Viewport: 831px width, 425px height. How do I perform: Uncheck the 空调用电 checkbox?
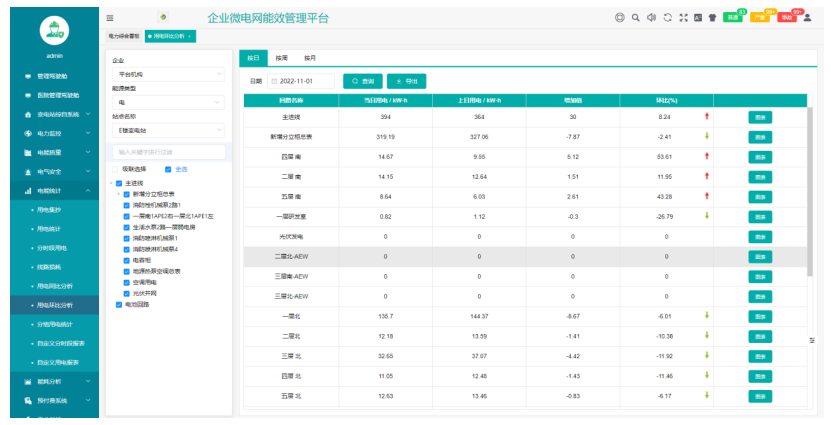127,282
